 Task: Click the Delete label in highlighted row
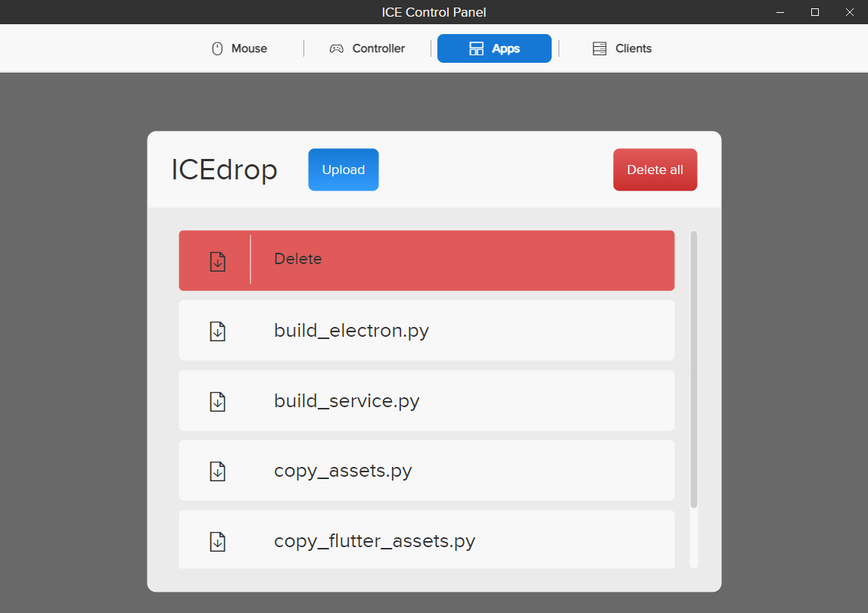coord(298,259)
